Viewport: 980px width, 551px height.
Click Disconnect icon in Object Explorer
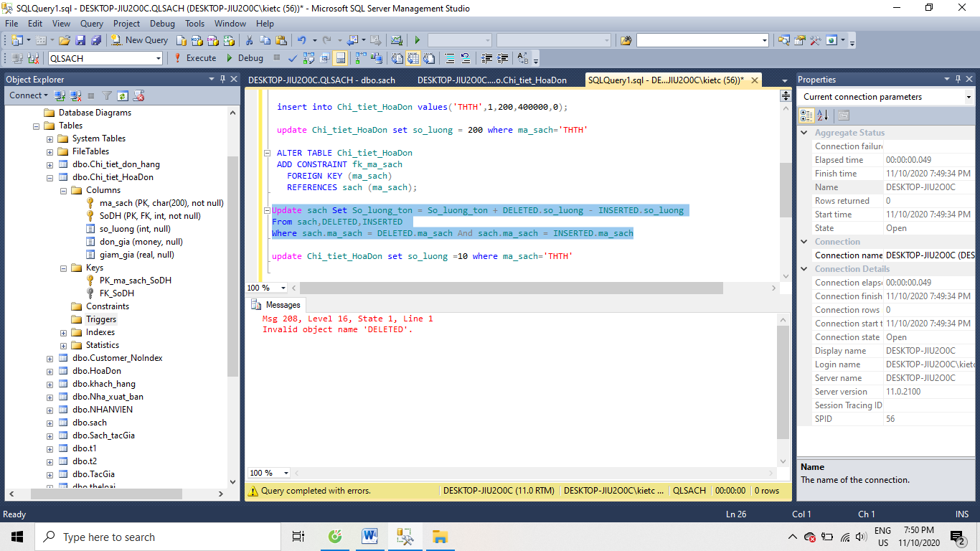pyautogui.click(x=74, y=95)
